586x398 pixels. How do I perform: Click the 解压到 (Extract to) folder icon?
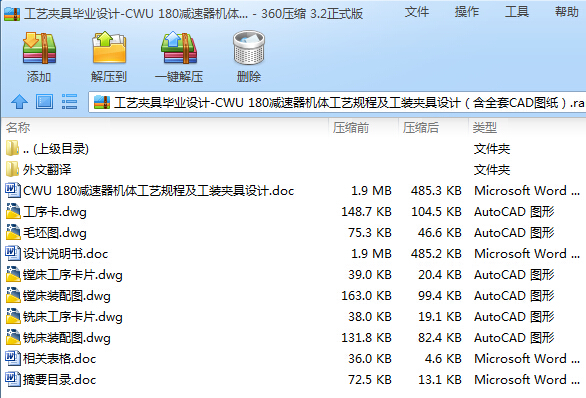point(109,48)
